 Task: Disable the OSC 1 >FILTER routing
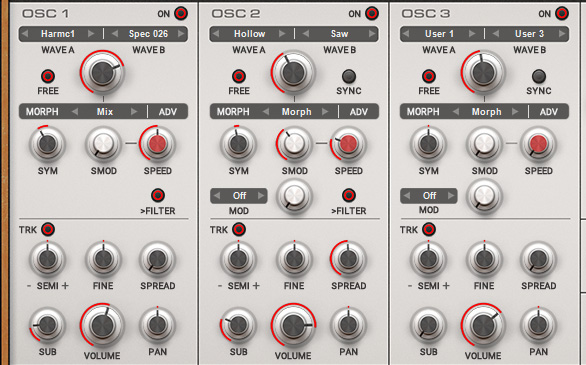pos(158,195)
